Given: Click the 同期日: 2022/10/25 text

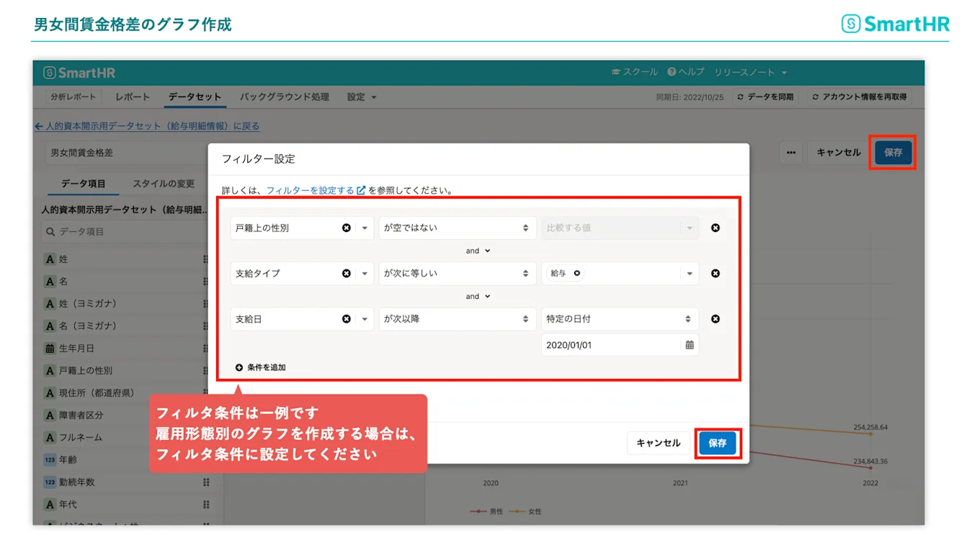Looking at the screenshot, I should [690, 97].
